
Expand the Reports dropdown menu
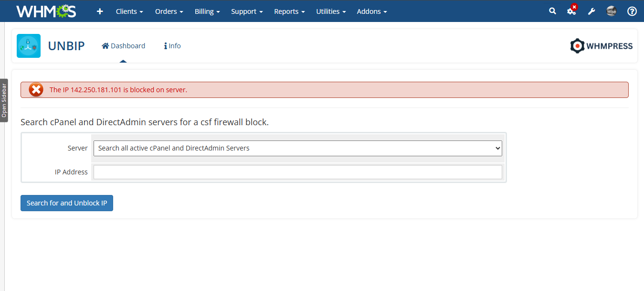(289, 11)
